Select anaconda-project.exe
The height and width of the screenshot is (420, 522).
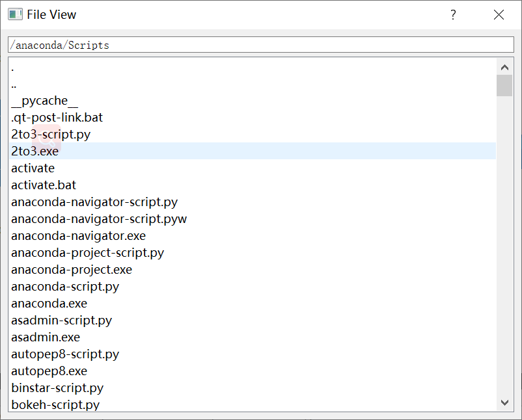tap(253, 269)
